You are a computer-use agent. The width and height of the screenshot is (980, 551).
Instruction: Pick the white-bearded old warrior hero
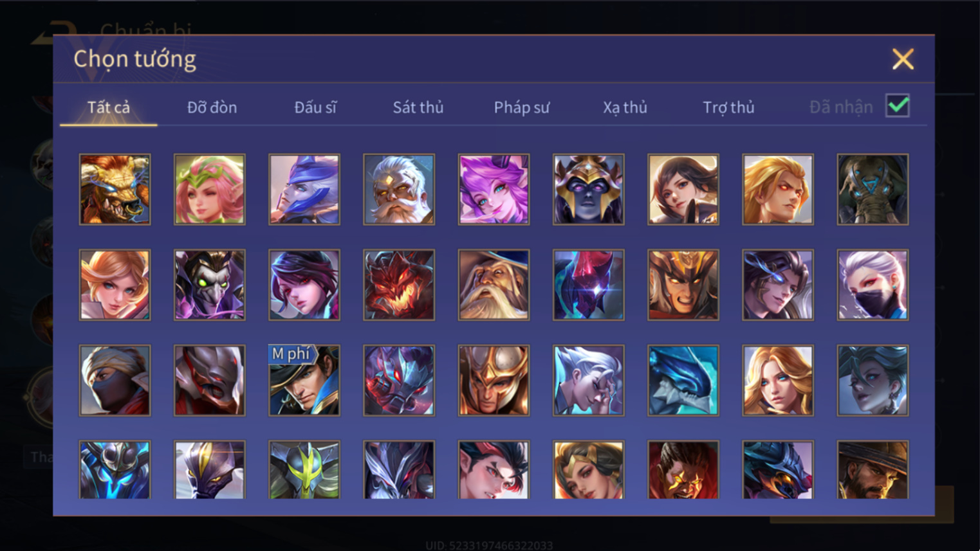pos(399,189)
